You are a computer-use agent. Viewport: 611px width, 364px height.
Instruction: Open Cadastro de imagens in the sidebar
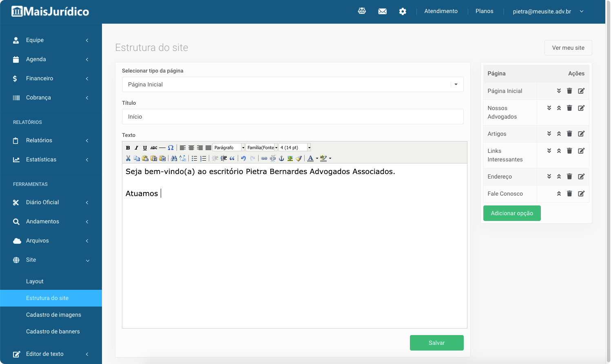(53, 315)
